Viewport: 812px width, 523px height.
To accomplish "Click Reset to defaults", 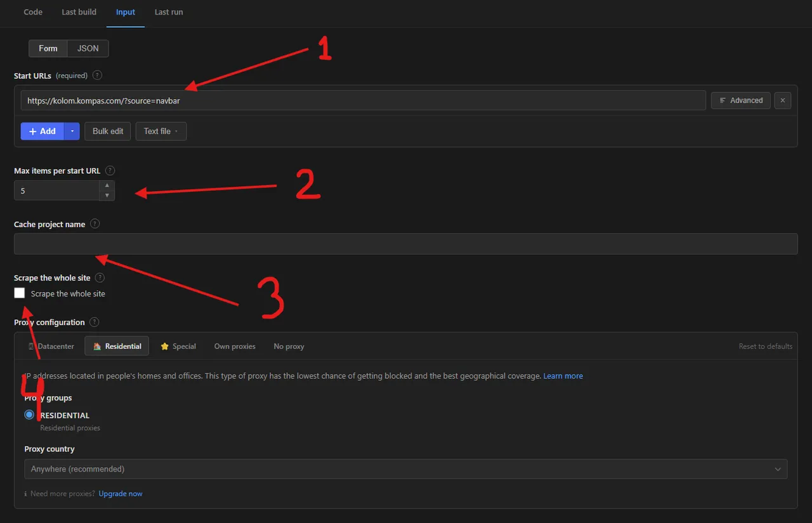I will coord(766,346).
